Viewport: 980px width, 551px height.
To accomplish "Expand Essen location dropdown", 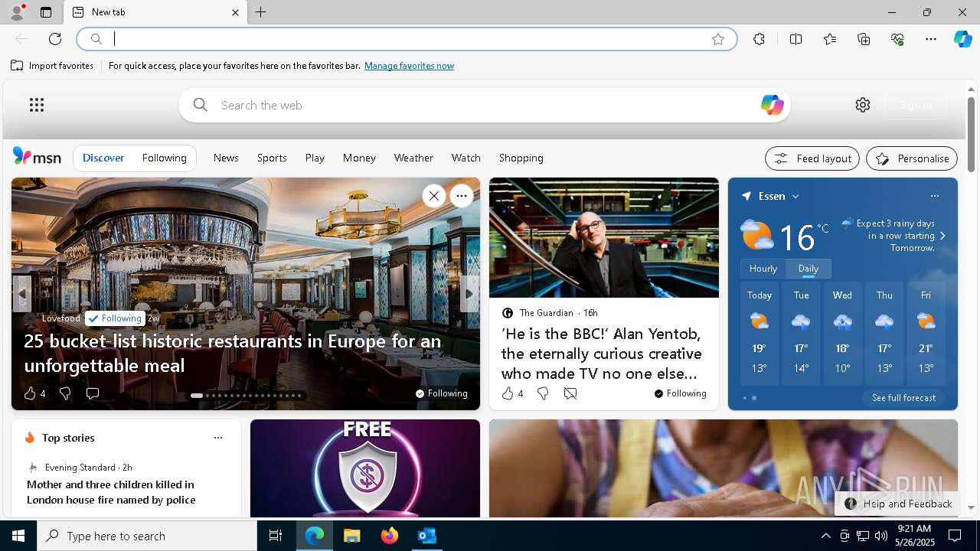I will pyautogui.click(x=795, y=197).
